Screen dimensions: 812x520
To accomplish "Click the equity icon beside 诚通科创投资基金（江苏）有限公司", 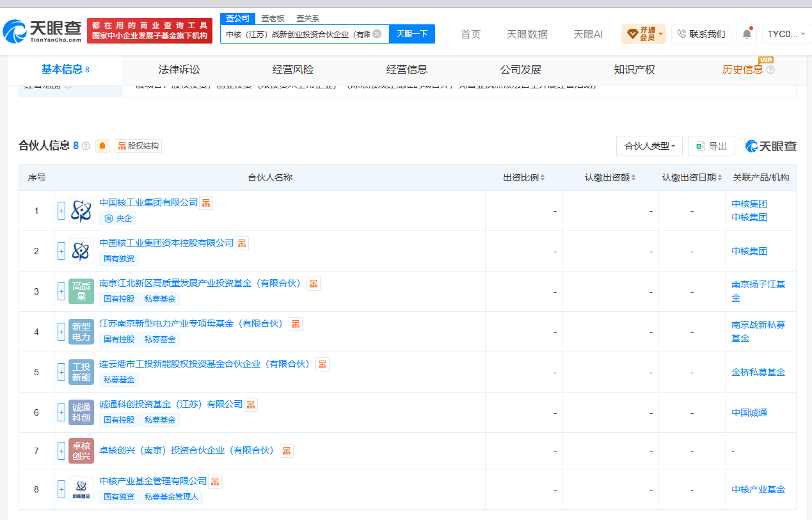I will (x=251, y=405).
